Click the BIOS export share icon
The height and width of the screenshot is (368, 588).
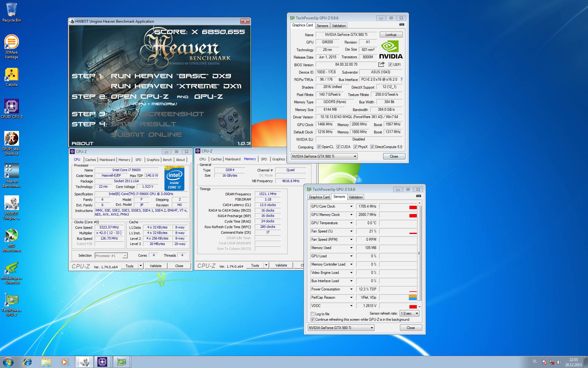pyautogui.click(x=381, y=64)
